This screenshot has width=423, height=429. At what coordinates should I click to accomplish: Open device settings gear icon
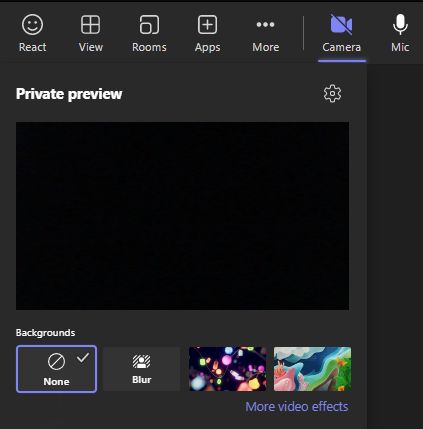pyautogui.click(x=332, y=94)
